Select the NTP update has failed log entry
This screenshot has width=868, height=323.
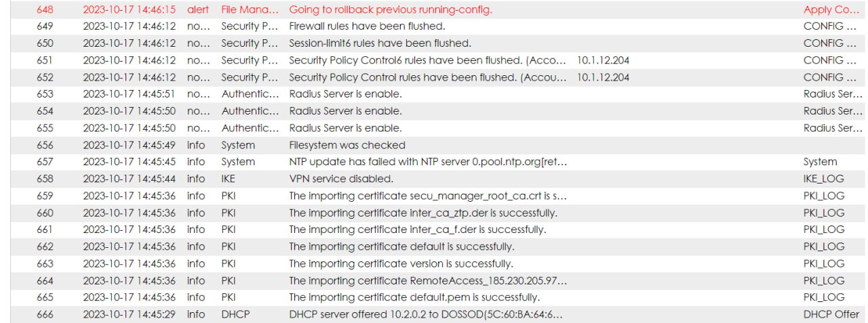[427, 162]
